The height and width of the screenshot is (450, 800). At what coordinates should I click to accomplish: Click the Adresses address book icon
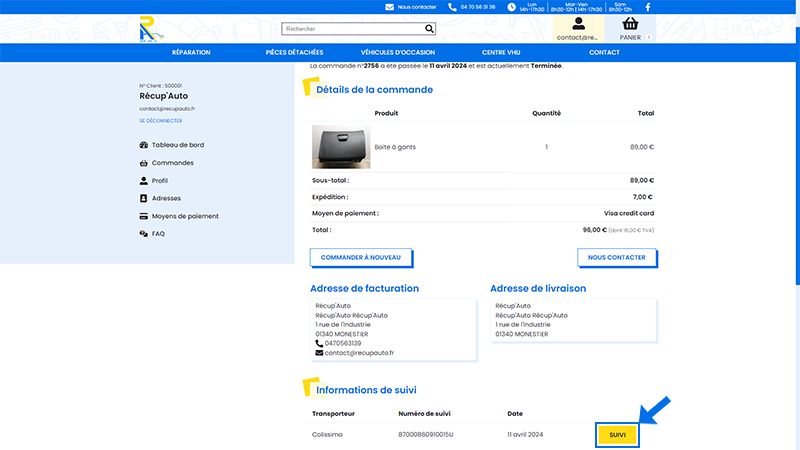click(x=143, y=198)
